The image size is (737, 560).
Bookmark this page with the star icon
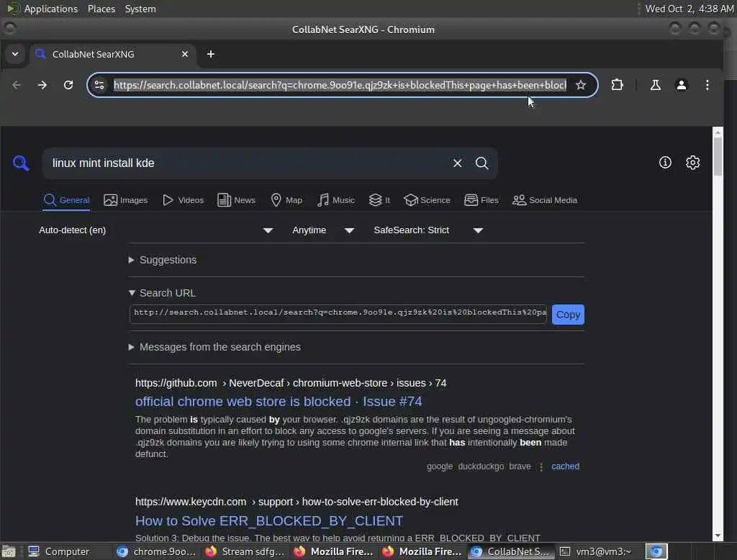tap(581, 85)
